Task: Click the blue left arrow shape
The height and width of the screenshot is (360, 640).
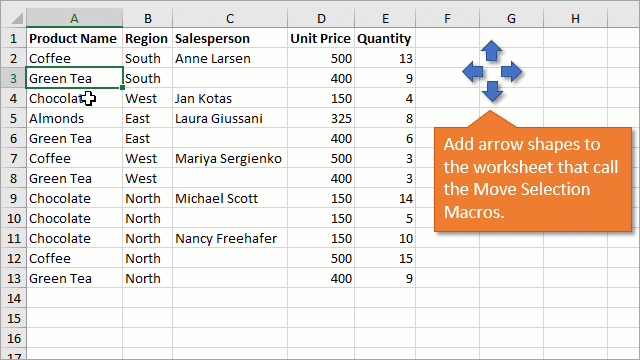Action: coord(473,72)
